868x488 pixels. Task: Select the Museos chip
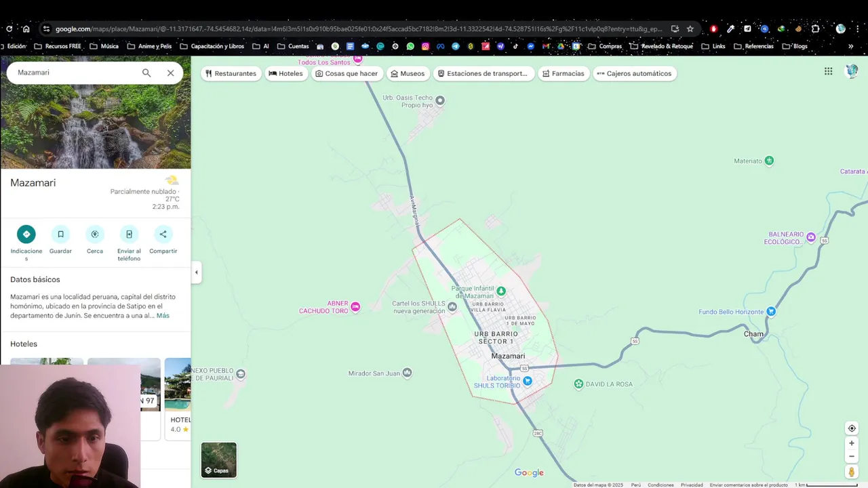pyautogui.click(x=408, y=73)
